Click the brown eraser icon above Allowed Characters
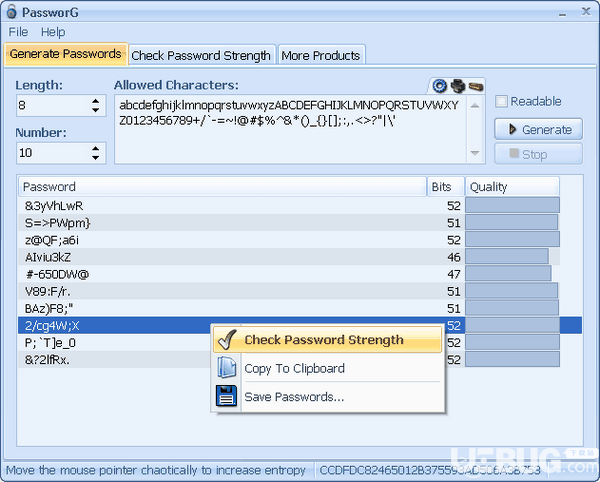The width and height of the screenshot is (600, 482). [x=476, y=87]
